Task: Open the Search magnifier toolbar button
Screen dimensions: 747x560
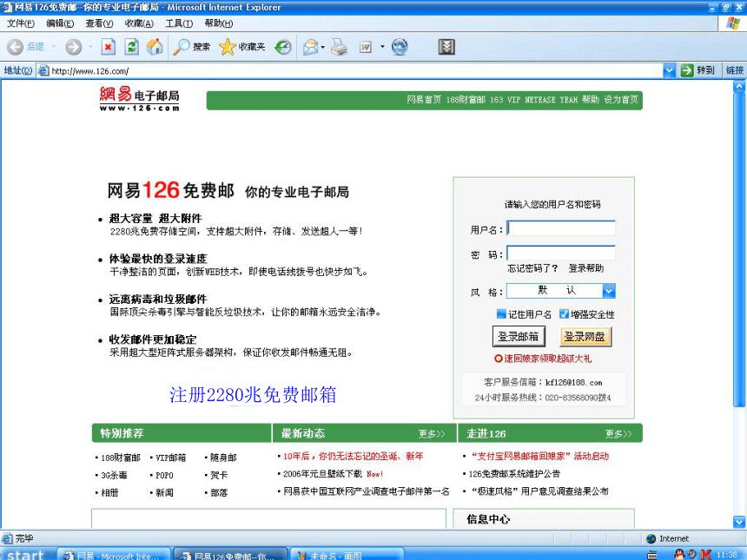Action: coord(191,47)
